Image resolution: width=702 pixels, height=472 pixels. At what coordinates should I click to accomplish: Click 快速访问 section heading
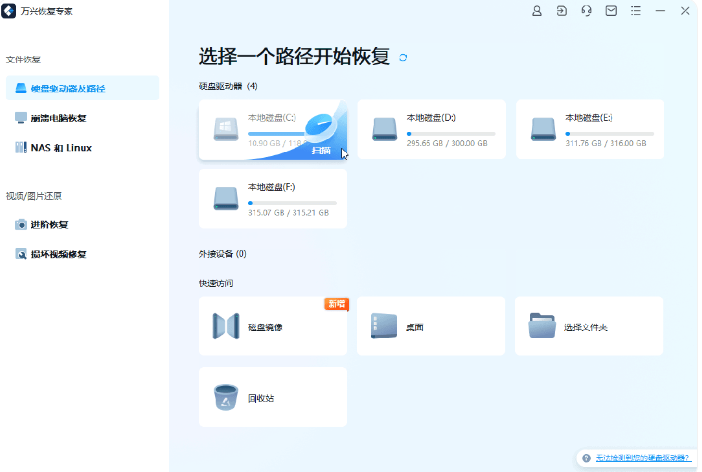216,283
